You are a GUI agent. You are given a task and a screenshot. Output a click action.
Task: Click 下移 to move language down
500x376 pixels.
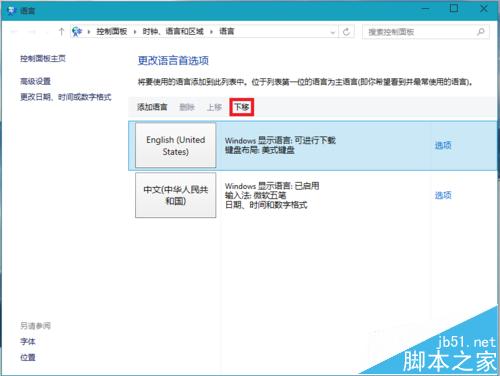tap(242, 107)
